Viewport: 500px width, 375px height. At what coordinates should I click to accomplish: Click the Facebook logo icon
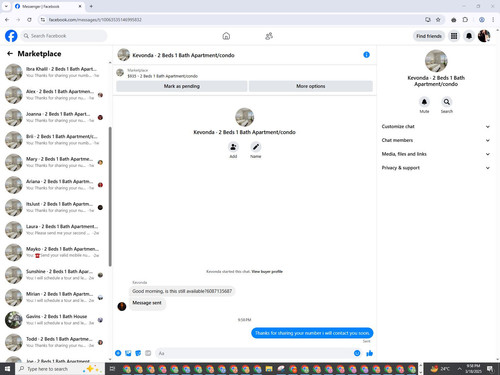[11, 36]
